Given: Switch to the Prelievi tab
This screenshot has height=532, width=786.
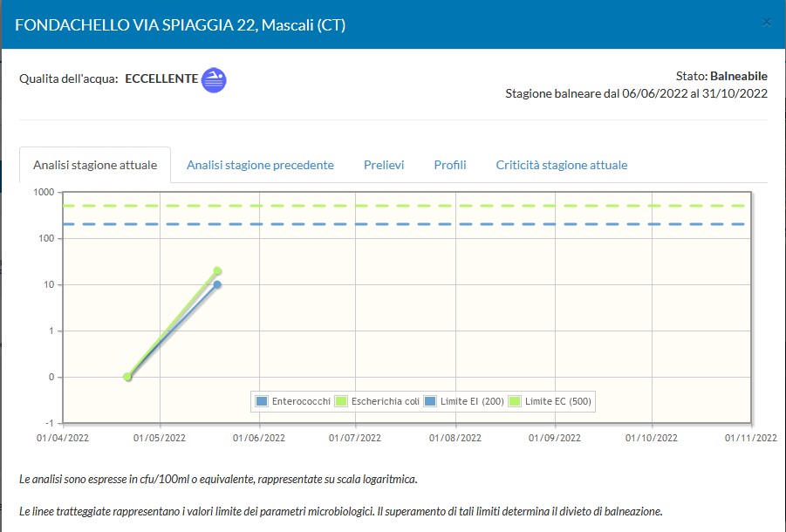Looking at the screenshot, I should tap(384, 165).
